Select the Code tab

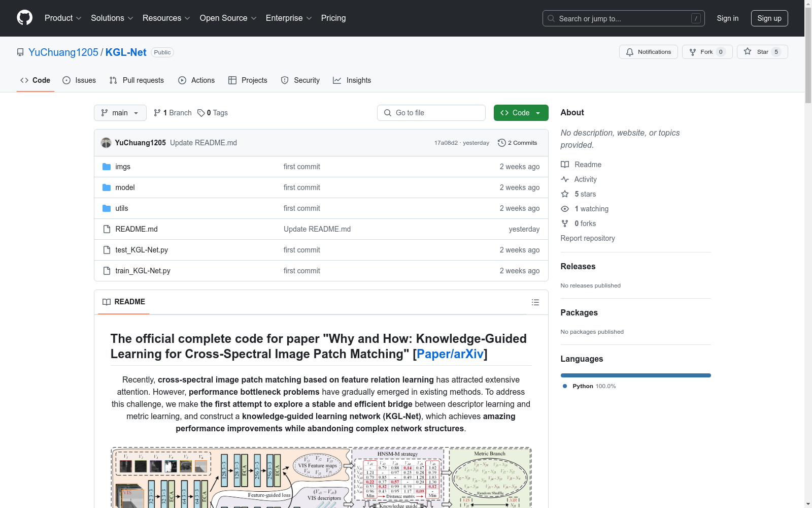click(36, 80)
